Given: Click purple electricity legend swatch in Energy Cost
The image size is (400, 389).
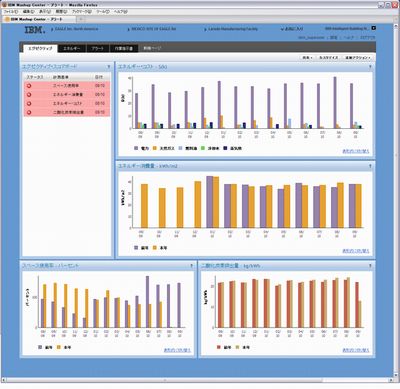Looking at the screenshot, I should 136,148.
